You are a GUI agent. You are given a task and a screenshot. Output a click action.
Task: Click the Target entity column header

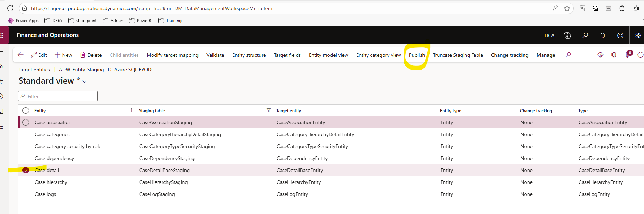(x=289, y=111)
